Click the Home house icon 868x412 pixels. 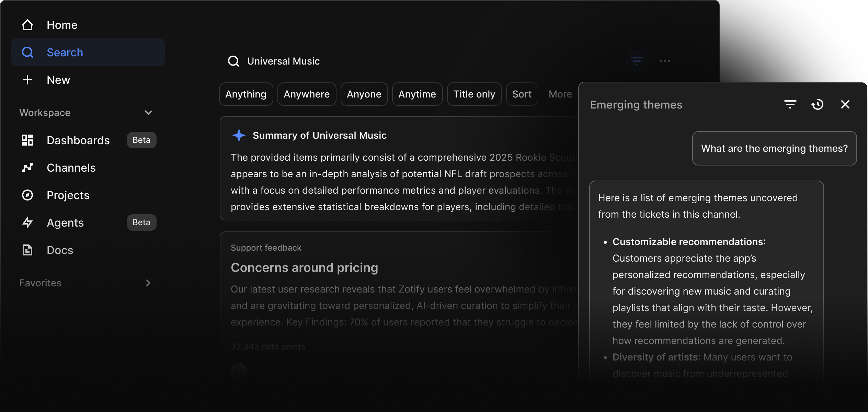[27, 25]
